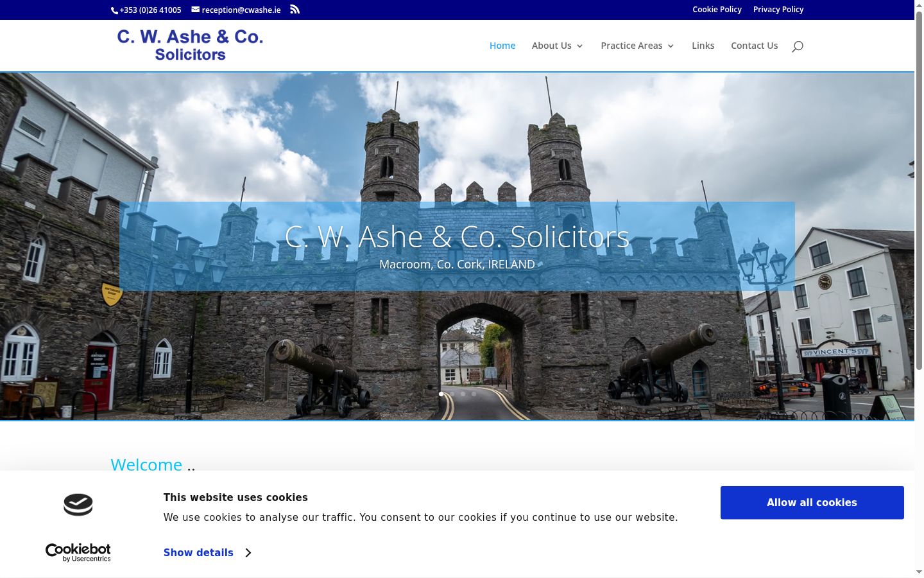Go to the Home menu item
Image resolution: width=924 pixels, height=578 pixels.
(x=502, y=46)
